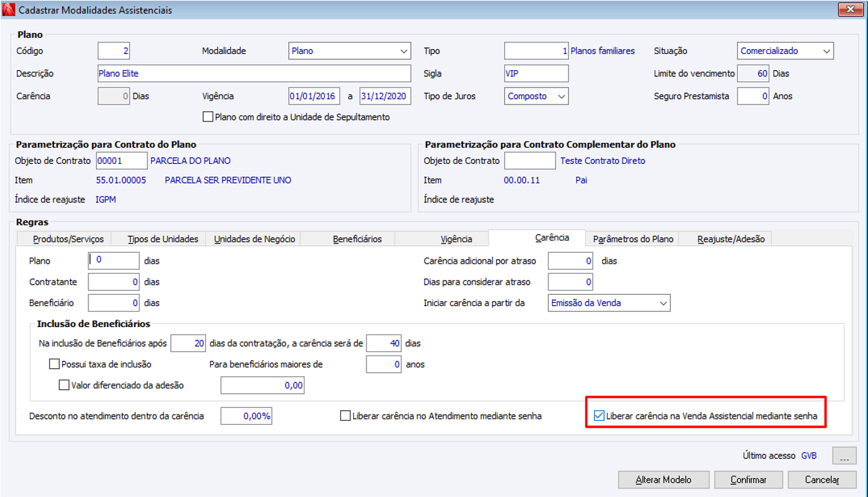Click the Plano carência days field
Viewport: 868px width, 497px height.
point(113,260)
